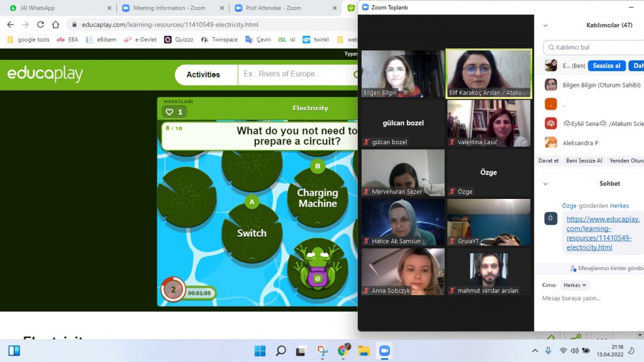Image resolution: width=644 pixels, height=362 pixels.
Task: Click the Sessize al button
Action: coord(607,66)
